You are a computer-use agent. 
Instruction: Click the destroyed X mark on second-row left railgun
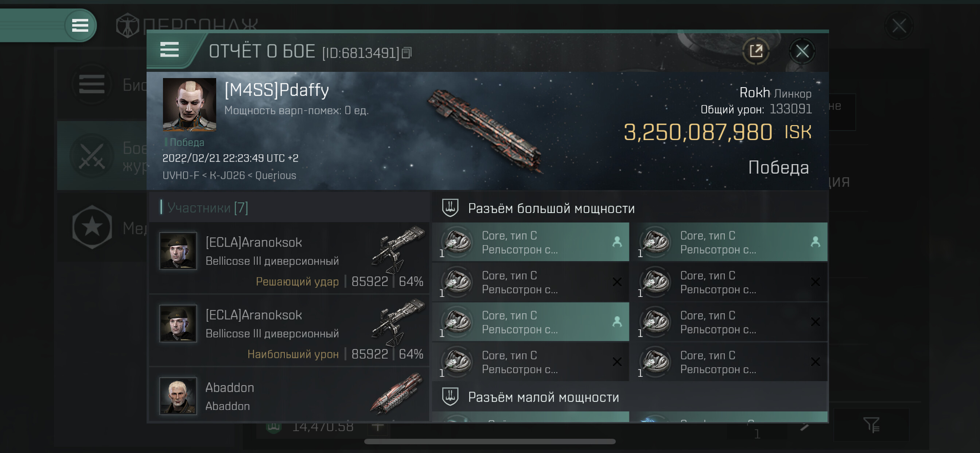(617, 282)
